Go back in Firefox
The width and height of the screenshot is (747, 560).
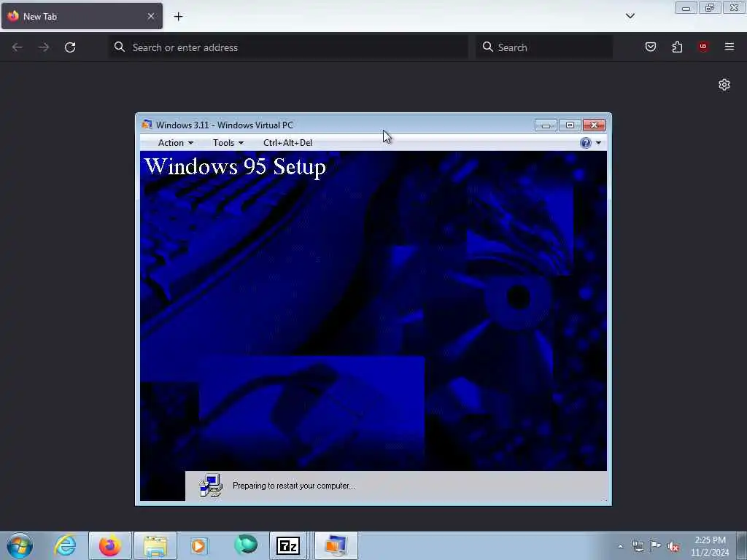[x=18, y=47]
